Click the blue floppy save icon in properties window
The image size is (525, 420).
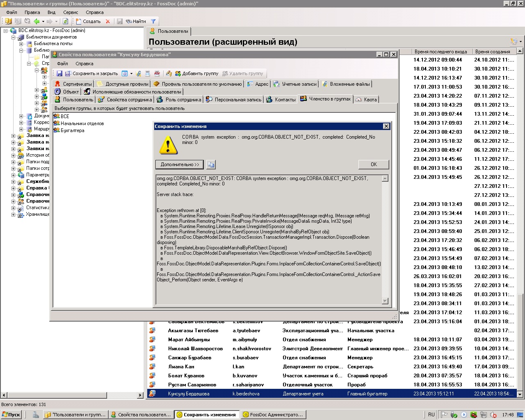59,73
